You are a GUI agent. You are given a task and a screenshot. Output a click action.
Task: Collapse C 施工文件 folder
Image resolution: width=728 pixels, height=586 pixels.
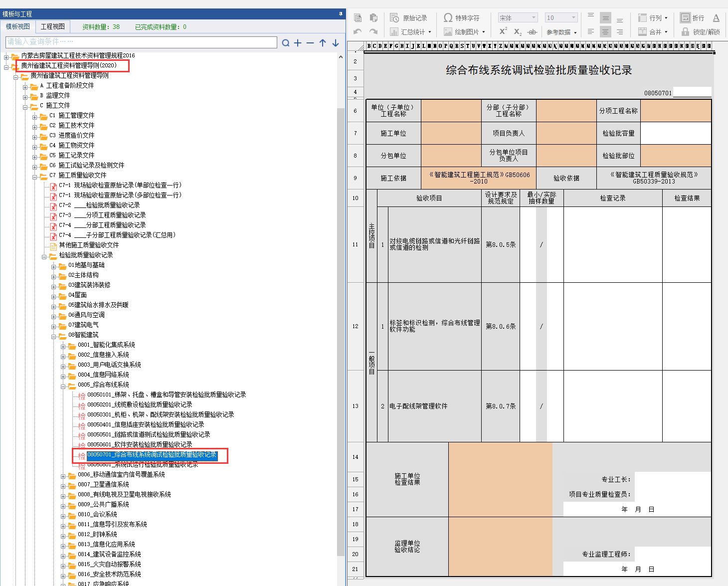click(x=25, y=107)
